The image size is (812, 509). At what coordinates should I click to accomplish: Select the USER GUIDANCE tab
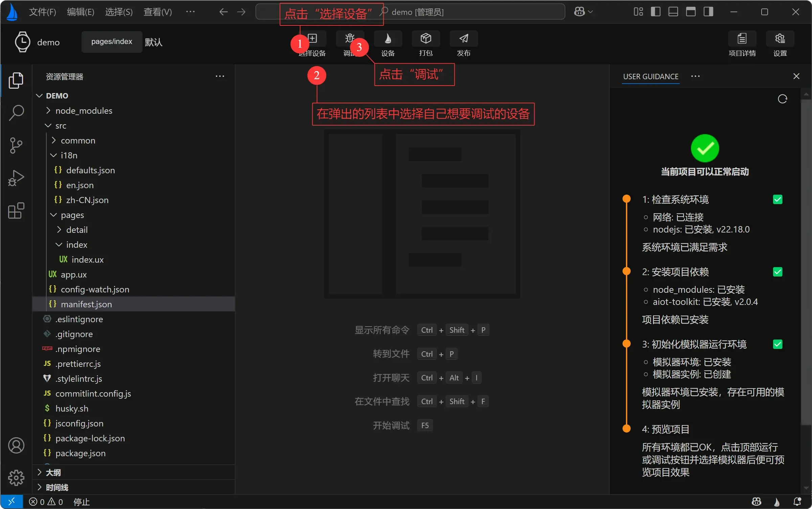tap(651, 76)
